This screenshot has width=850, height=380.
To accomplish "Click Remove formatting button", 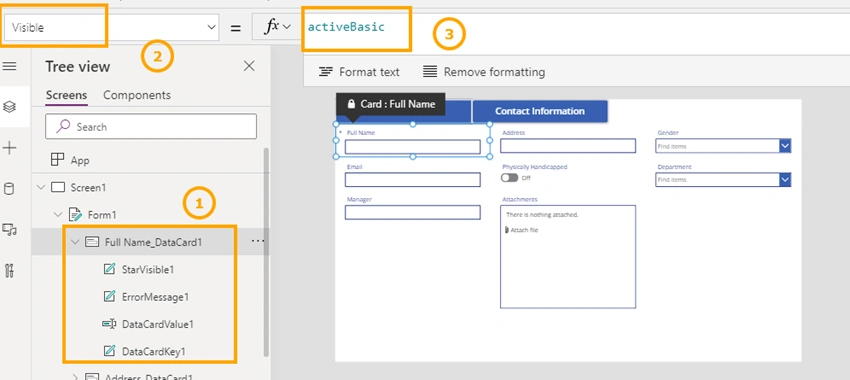I will click(484, 72).
